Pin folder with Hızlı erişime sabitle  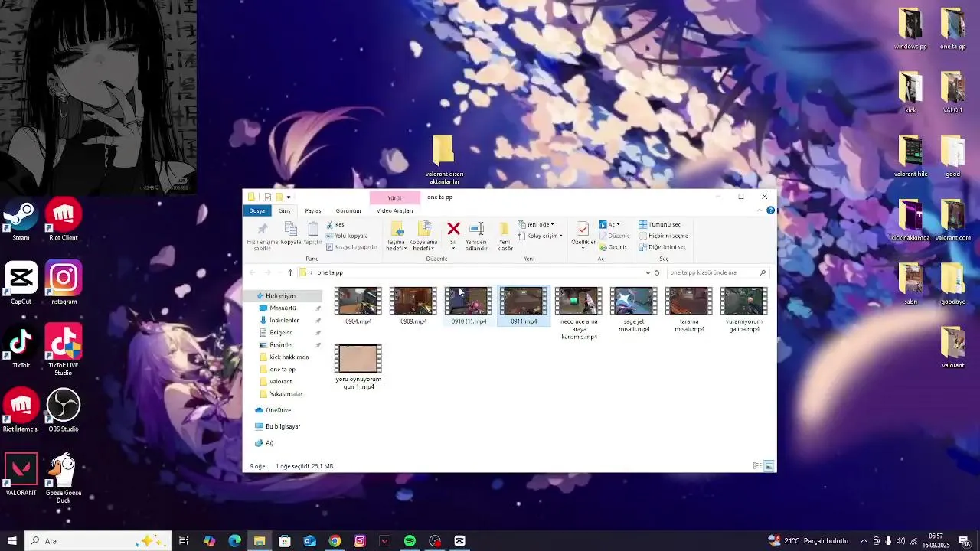pyautogui.click(x=263, y=236)
